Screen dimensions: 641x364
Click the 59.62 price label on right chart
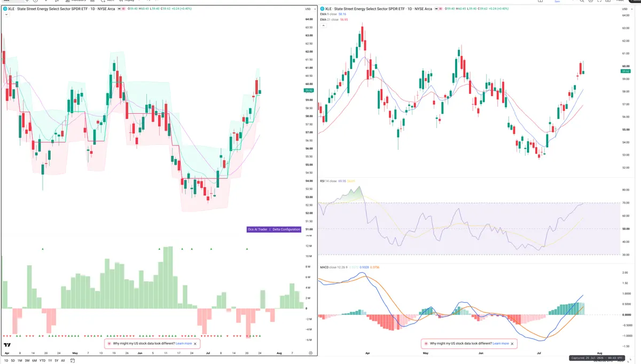click(626, 71)
